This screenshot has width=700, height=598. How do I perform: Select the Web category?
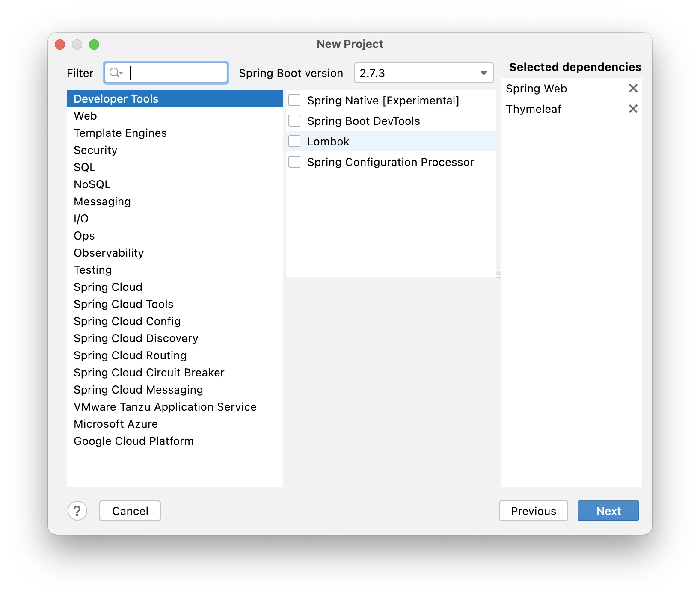[x=86, y=116]
